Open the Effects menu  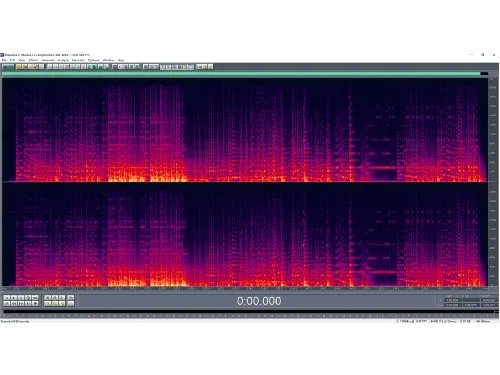[x=33, y=60]
